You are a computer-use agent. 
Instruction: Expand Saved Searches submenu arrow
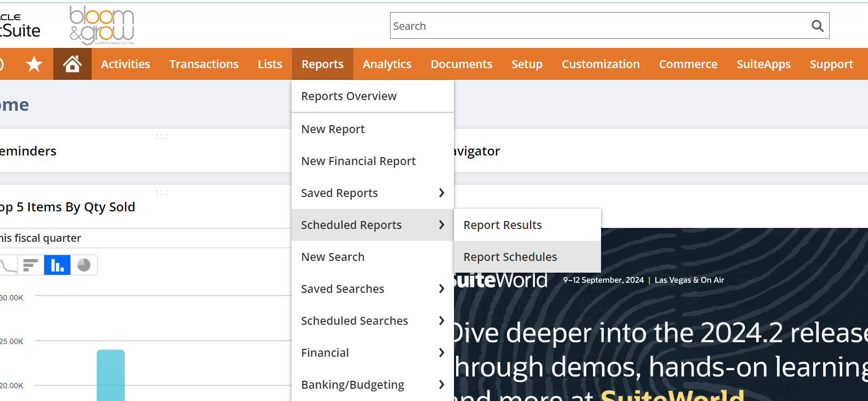point(441,289)
